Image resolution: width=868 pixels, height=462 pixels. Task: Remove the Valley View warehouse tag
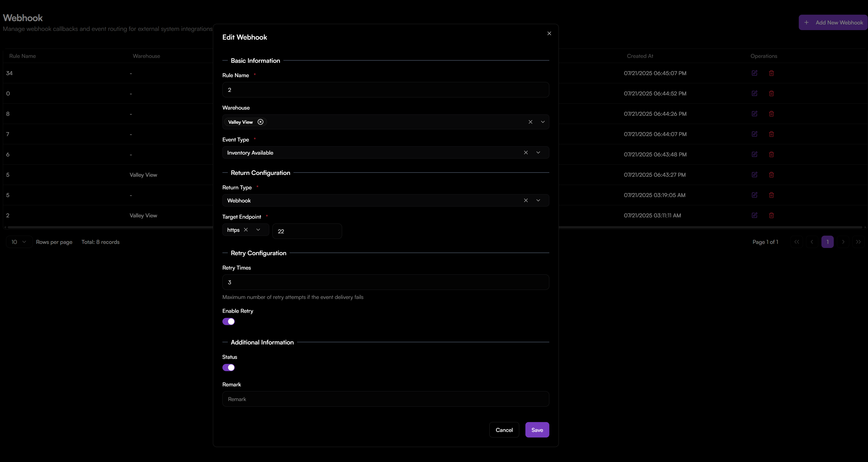tap(260, 122)
